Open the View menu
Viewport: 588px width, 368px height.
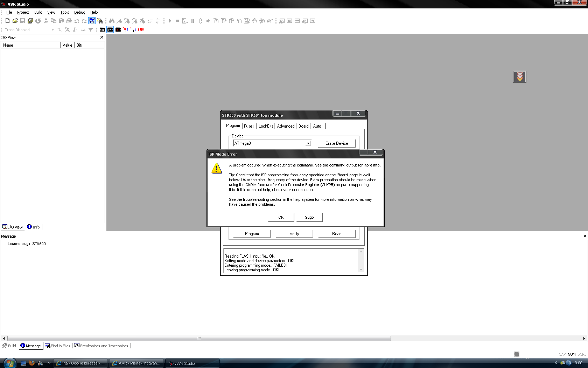[51, 12]
